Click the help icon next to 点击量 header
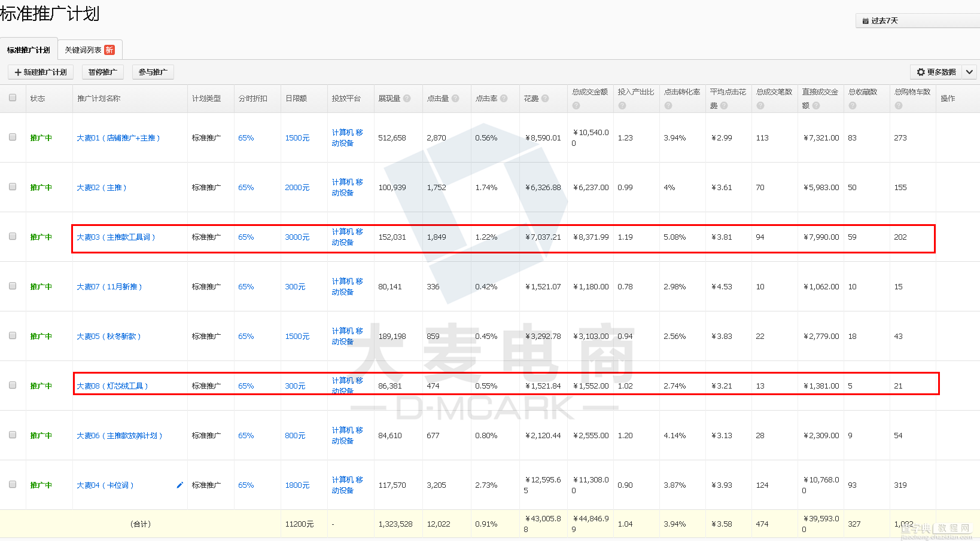 click(455, 99)
